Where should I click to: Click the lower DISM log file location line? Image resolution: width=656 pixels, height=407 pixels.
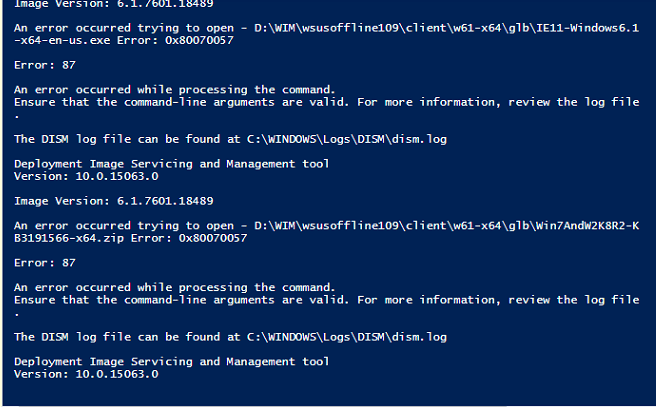click(230, 337)
